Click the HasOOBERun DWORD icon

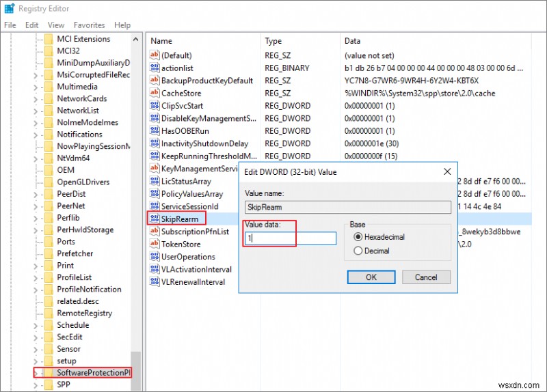(155, 130)
